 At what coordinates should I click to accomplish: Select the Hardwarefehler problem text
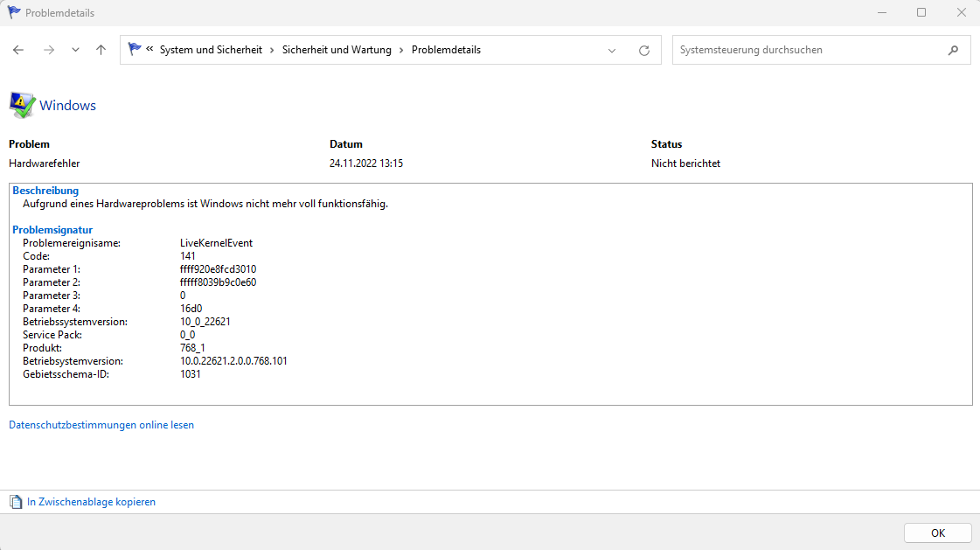pos(45,164)
